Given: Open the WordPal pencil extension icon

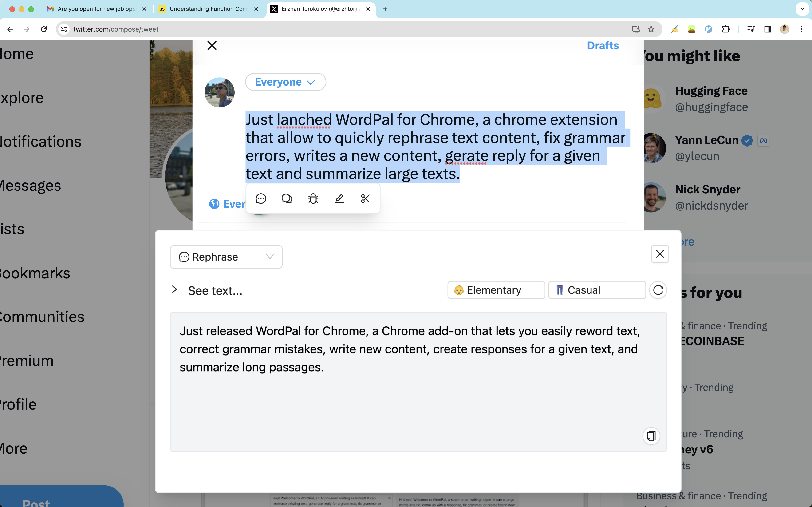Looking at the screenshot, I should [675, 29].
